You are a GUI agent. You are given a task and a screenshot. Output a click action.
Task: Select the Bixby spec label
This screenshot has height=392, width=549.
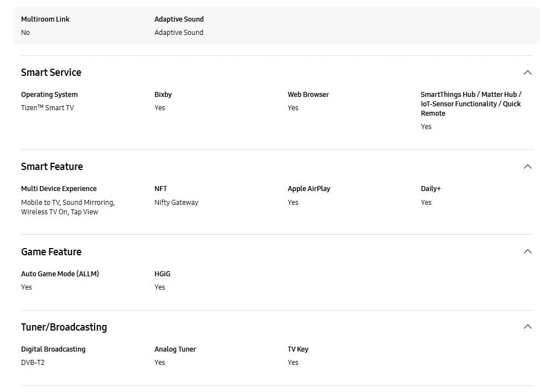tap(163, 95)
